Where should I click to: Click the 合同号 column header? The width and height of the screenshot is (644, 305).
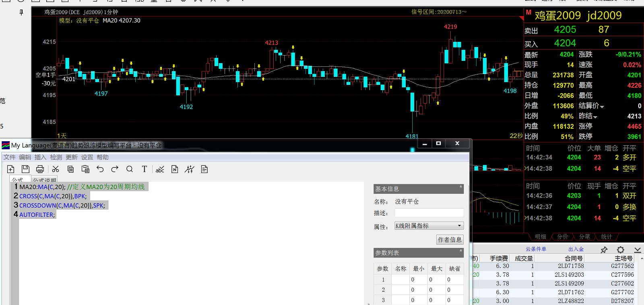574,258
